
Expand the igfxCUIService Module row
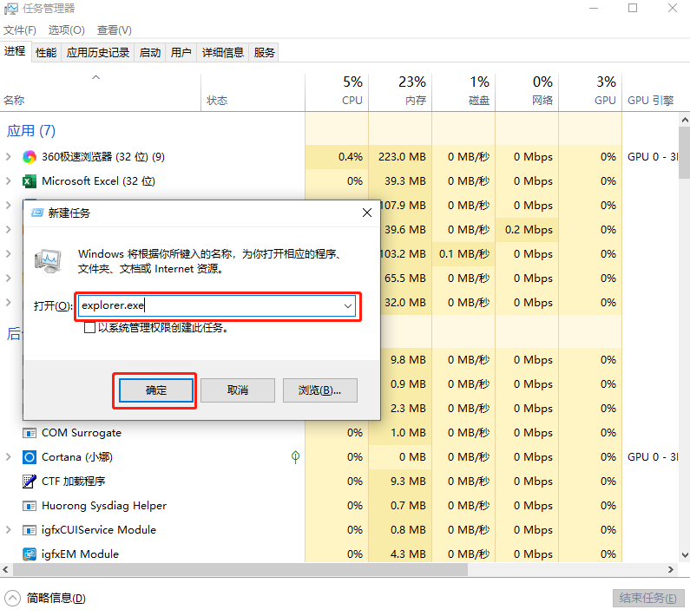(x=9, y=530)
